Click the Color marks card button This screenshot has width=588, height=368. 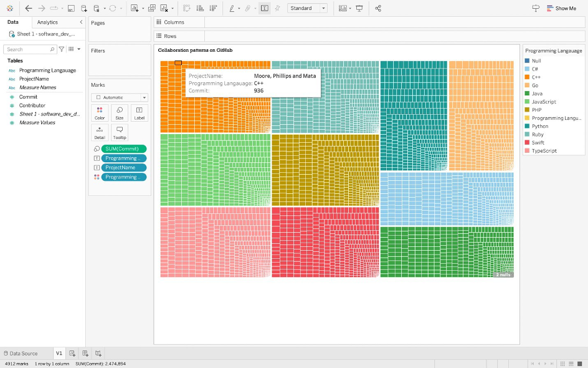coord(100,113)
